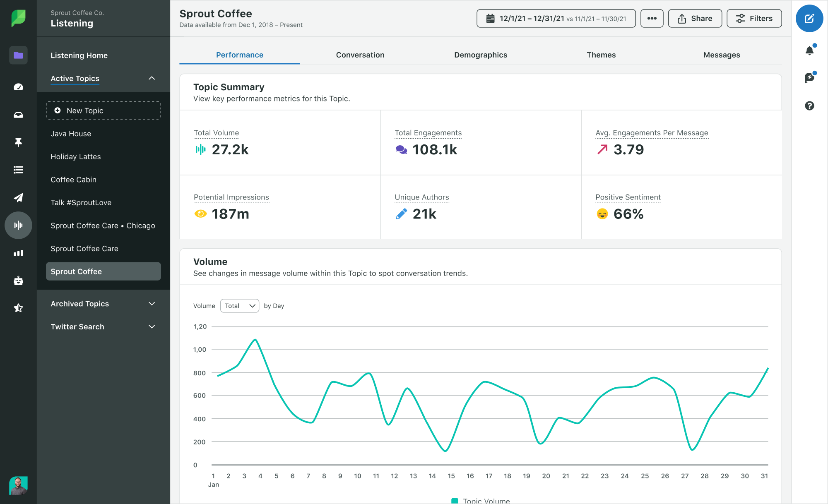The image size is (828, 504).
Task: Switch to the Conversation tab
Action: (x=360, y=54)
